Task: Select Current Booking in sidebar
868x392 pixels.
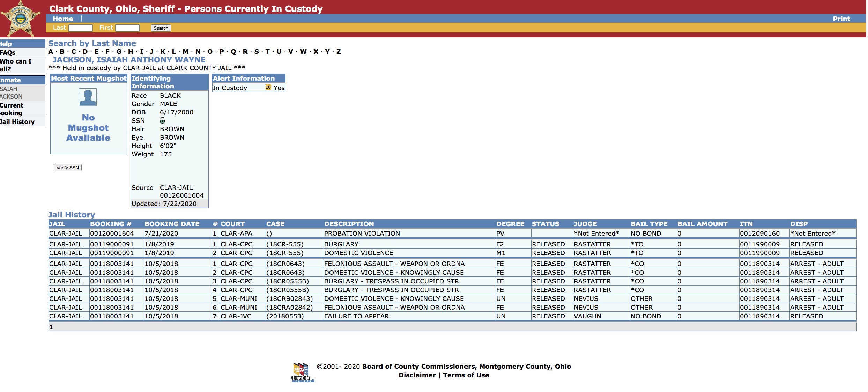Action: 12,109
